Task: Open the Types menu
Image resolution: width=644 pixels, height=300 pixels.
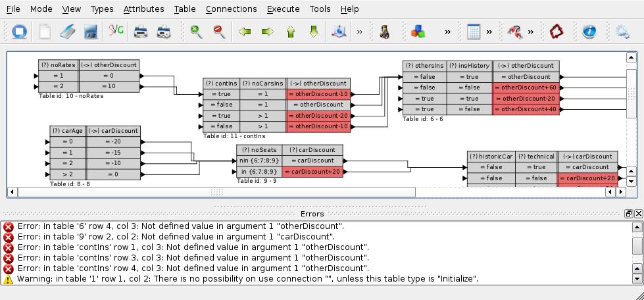Action: point(102,9)
